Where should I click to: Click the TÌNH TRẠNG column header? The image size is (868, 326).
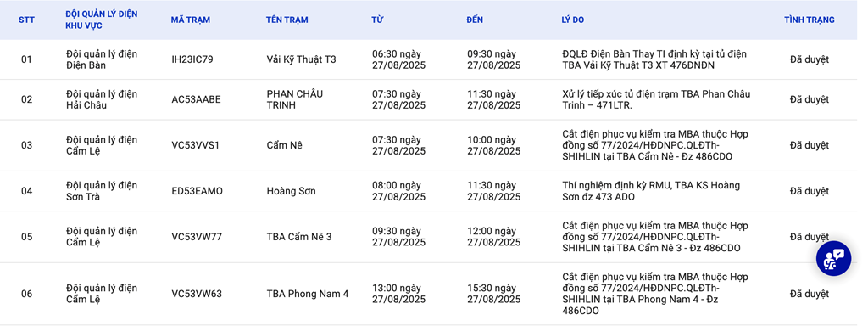pyautogui.click(x=810, y=20)
